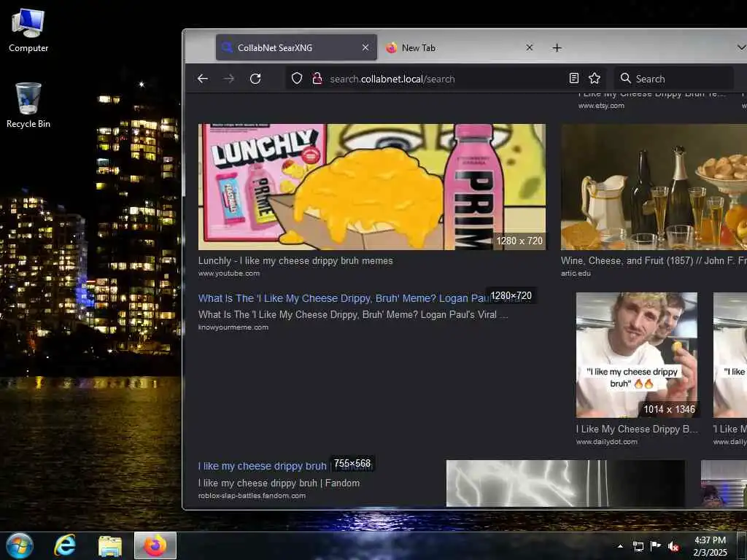
Task: Click into the browser Search box
Action: [673, 79]
